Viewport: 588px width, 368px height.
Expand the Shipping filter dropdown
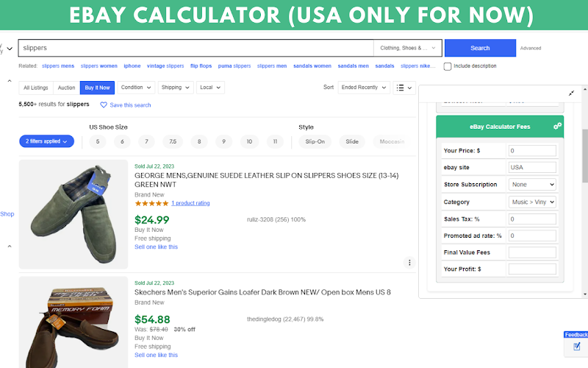point(176,88)
